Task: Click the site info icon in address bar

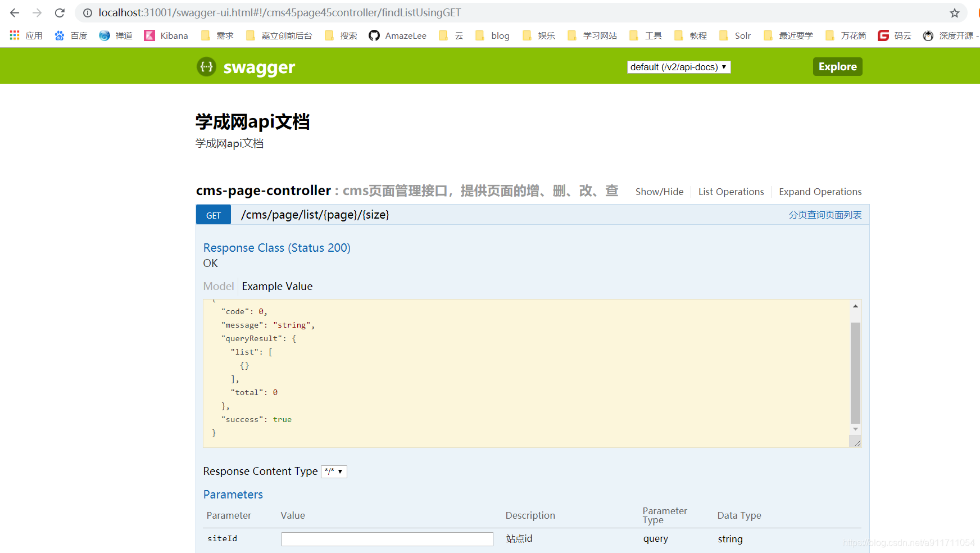Action: 88,12
